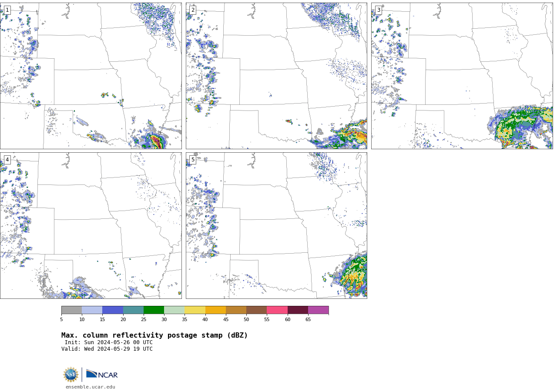
Task: Click the 'Init: Sun 2024-05-26 00 UTC' line
Action: pos(109,342)
